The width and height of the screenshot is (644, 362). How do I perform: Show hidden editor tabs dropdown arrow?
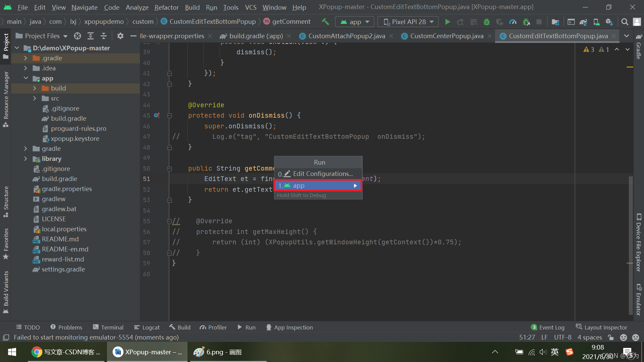(626, 36)
